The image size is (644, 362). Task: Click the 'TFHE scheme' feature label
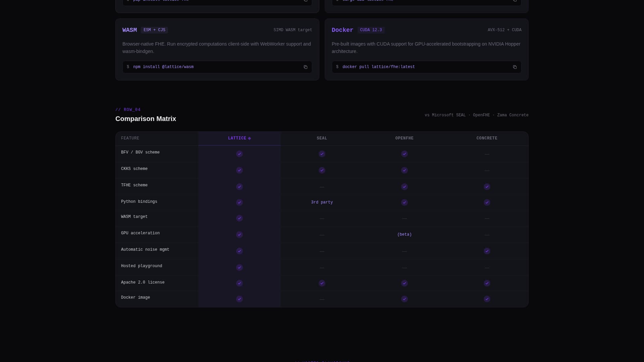pyautogui.click(x=134, y=185)
